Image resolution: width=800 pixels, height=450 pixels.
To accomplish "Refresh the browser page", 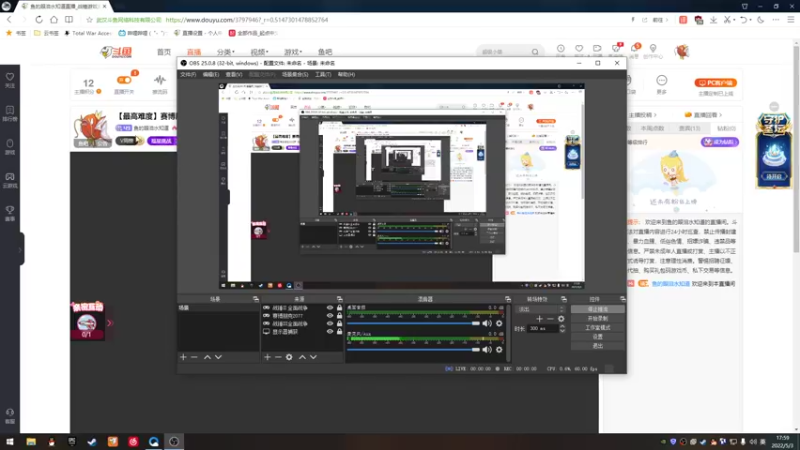I will coord(39,20).
